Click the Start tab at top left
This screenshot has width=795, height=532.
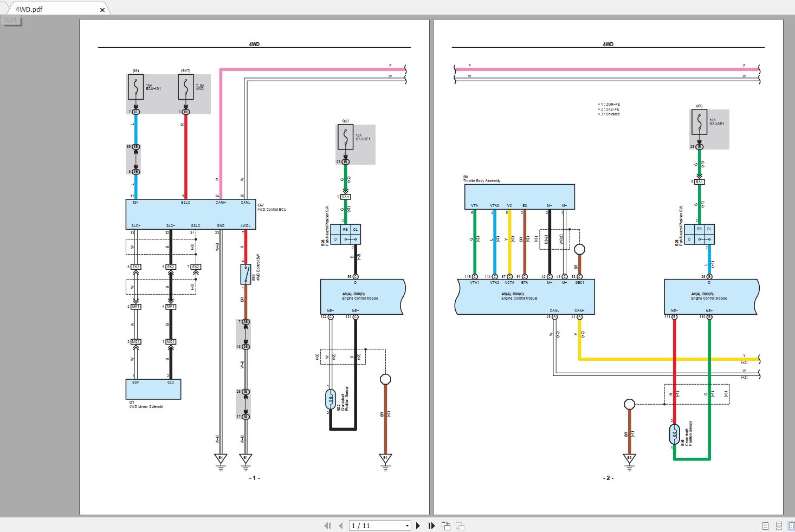click(11, 20)
